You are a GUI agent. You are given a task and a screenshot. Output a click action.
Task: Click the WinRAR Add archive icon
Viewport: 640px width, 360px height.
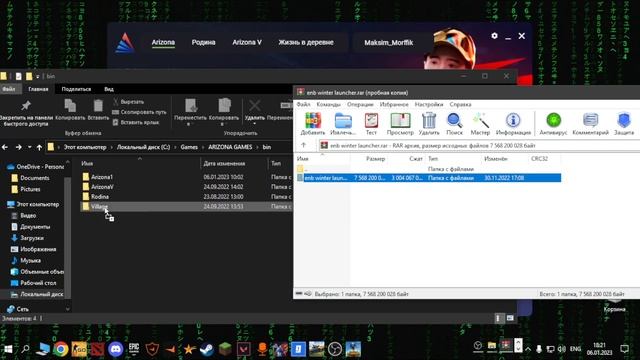point(313,120)
